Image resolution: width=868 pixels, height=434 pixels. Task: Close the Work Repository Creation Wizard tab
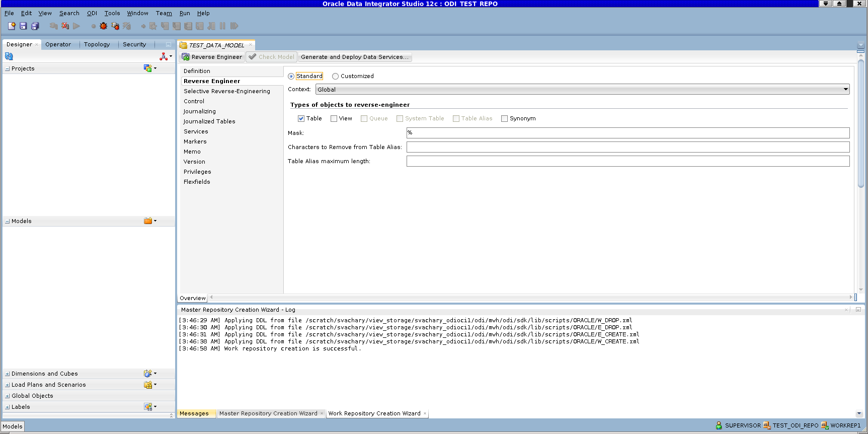pyautogui.click(x=425, y=414)
